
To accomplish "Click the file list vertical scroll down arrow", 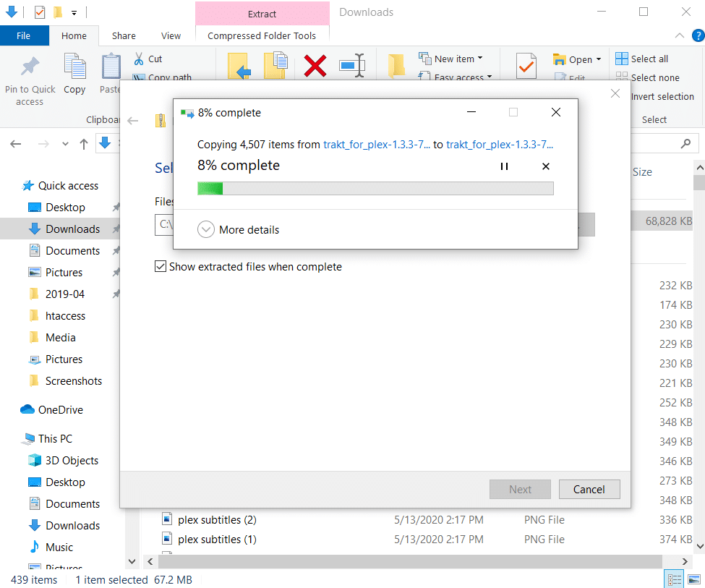I will (x=700, y=546).
